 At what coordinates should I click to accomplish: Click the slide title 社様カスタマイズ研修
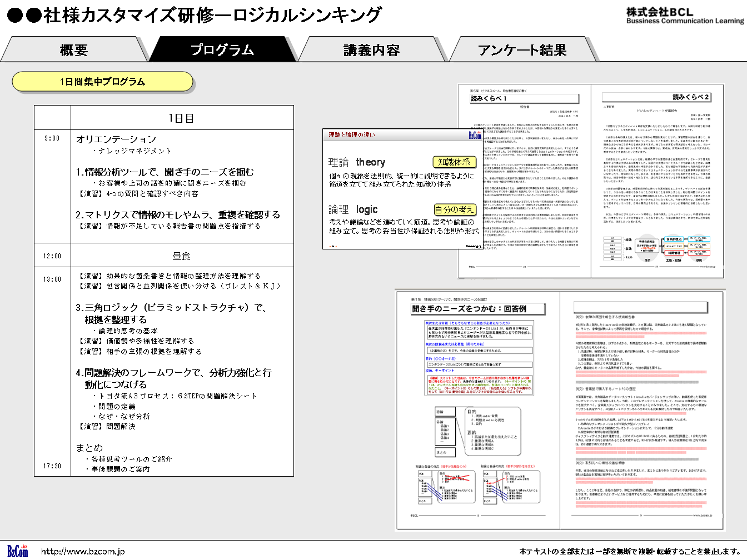(195, 15)
